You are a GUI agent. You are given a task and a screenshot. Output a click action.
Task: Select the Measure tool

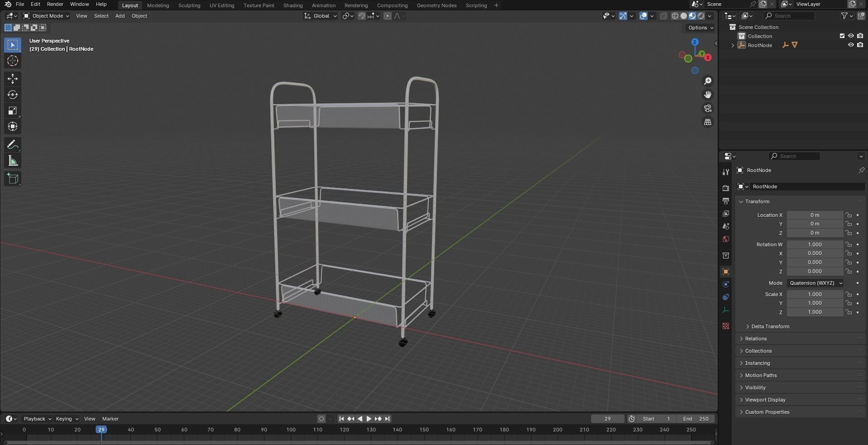point(13,161)
